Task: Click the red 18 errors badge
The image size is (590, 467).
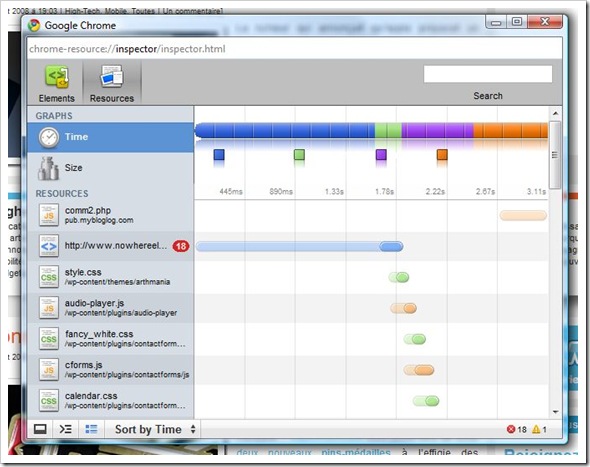Action: 181,246
